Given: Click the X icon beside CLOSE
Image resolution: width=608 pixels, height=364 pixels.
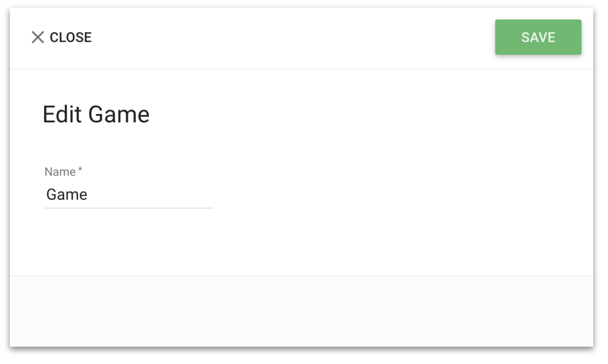Looking at the screenshot, I should (x=38, y=37).
